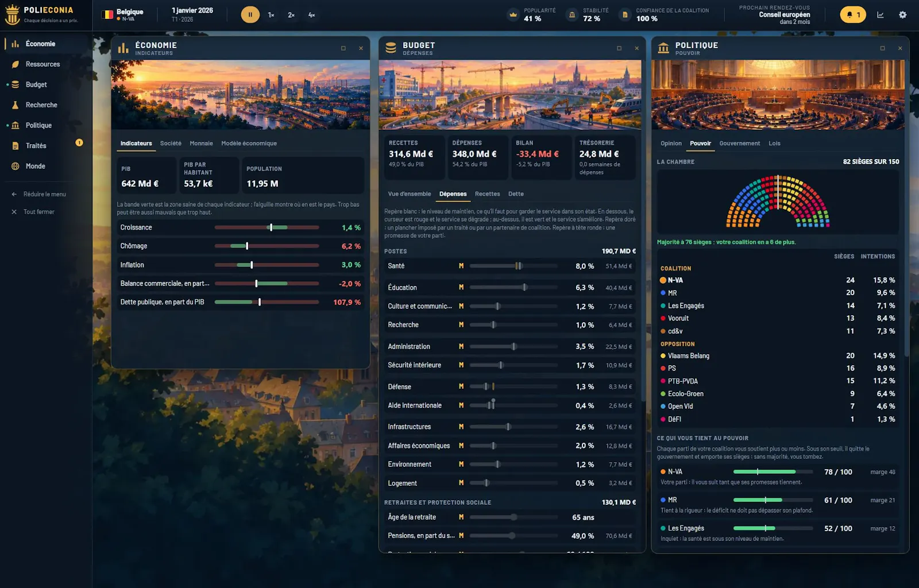This screenshot has width=919, height=588.
Task: Click Tout fermer in the sidebar
Action: pyautogui.click(x=33, y=212)
